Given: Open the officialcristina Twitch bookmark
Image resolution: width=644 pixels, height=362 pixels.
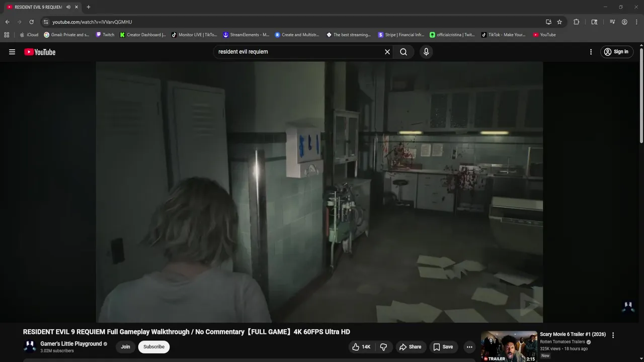Looking at the screenshot, I should (x=452, y=35).
